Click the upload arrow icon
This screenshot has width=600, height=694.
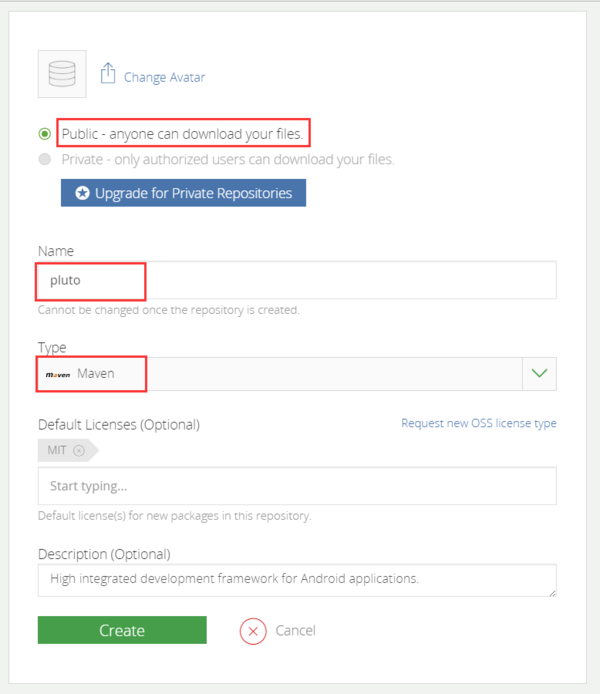coord(108,74)
